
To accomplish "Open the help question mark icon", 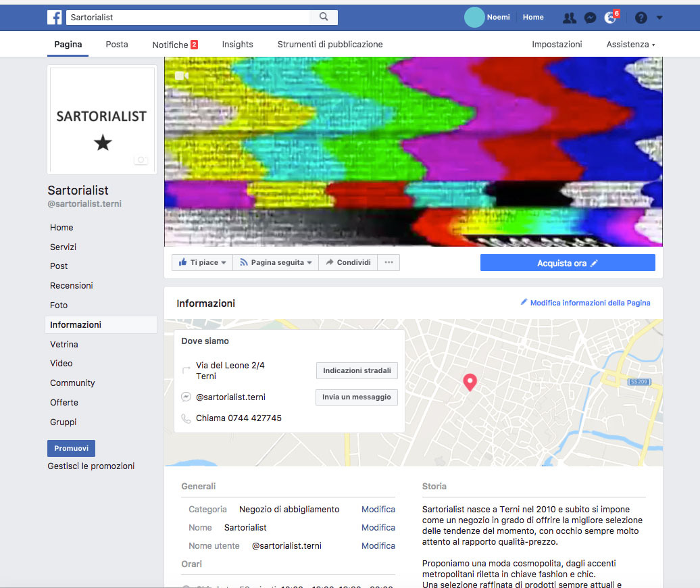I will coord(641,18).
